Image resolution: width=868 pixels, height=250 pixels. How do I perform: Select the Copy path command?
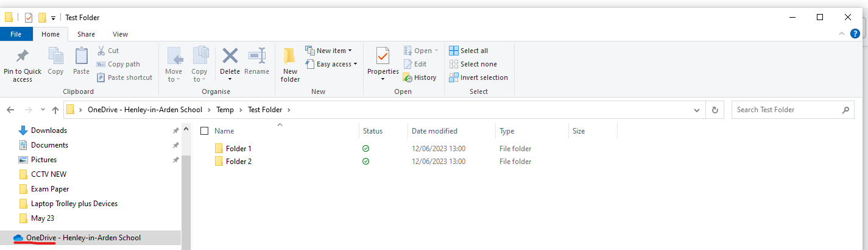click(x=119, y=64)
